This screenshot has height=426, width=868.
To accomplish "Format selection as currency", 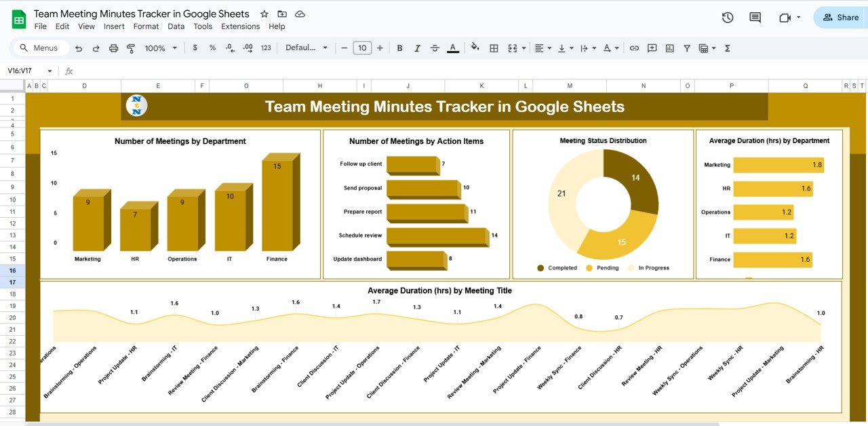I will (195, 47).
